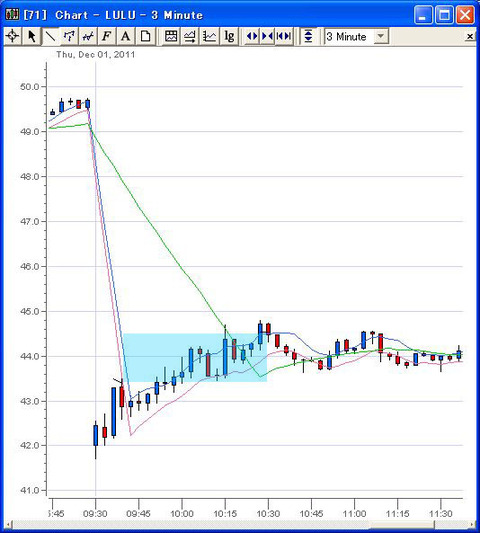Viewport: 480px width, 533px height.
Task: Click the line chart axes icon
Action: [209, 36]
